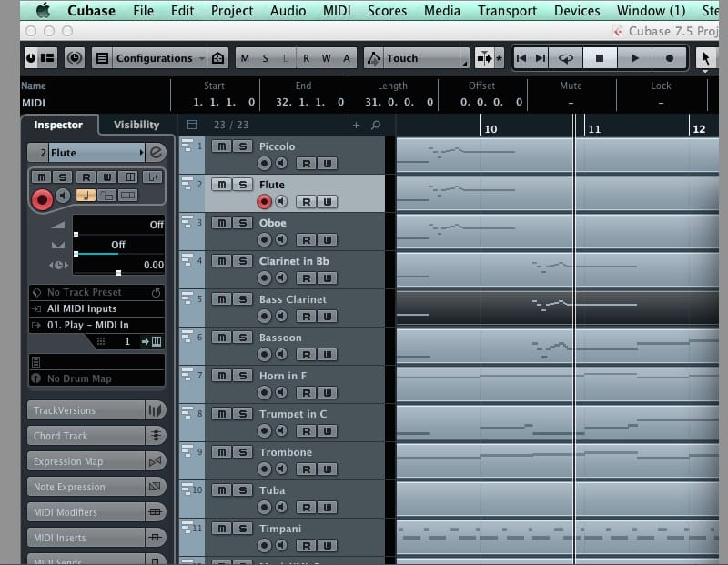Screen dimensions: 728x565
Task: Click the Inspector volume slider showing Off
Action: click(x=119, y=225)
